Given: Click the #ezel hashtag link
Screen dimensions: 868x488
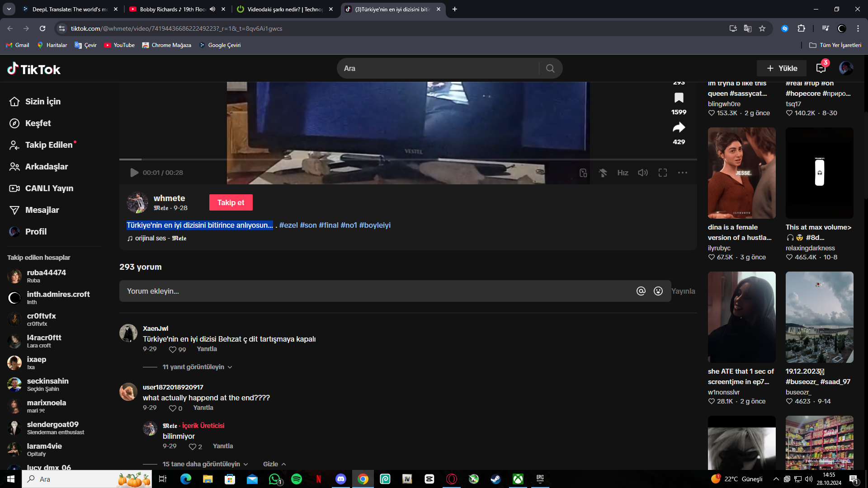Looking at the screenshot, I should pyautogui.click(x=288, y=225).
